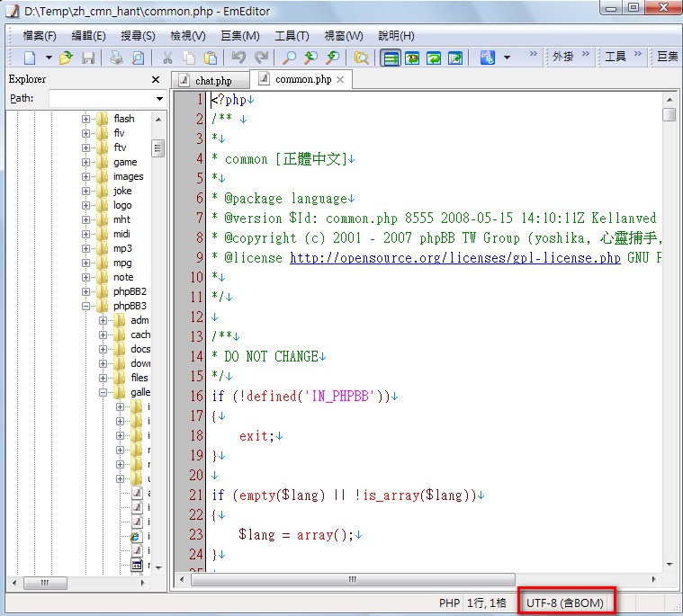The width and height of the screenshot is (683, 616).
Task: Open Find with the plain magnifier icon
Action: [289, 58]
